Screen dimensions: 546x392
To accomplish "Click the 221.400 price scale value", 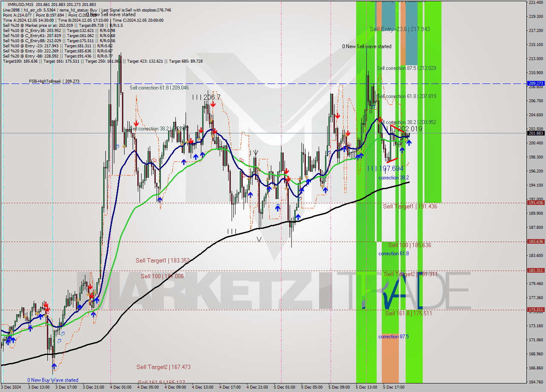I will pyautogui.click(x=536, y=3).
